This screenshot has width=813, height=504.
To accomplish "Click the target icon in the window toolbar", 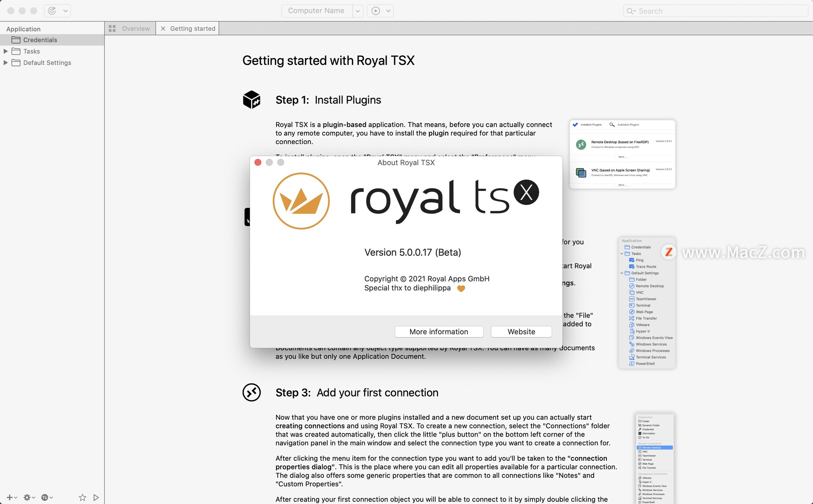I will (x=52, y=11).
